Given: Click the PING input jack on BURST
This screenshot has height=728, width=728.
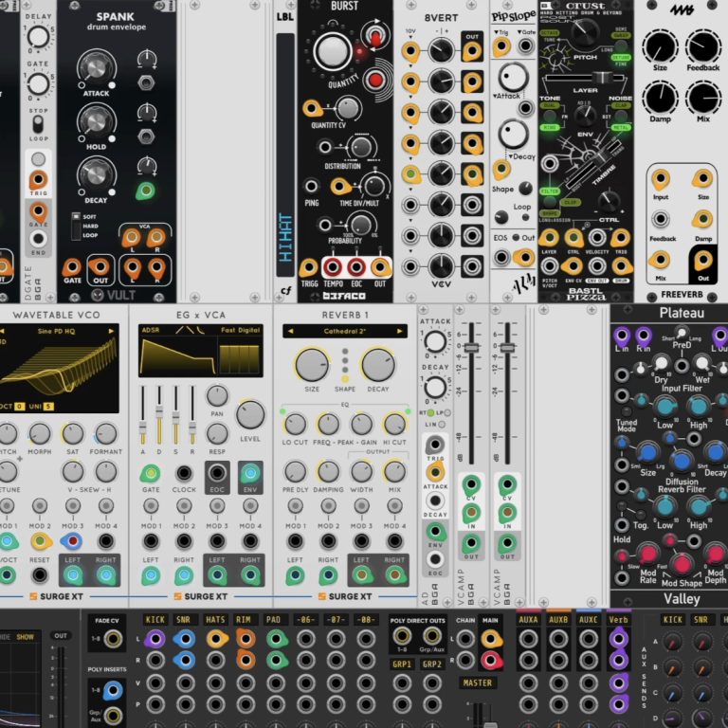Looking at the screenshot, I should tap(311, 187).
